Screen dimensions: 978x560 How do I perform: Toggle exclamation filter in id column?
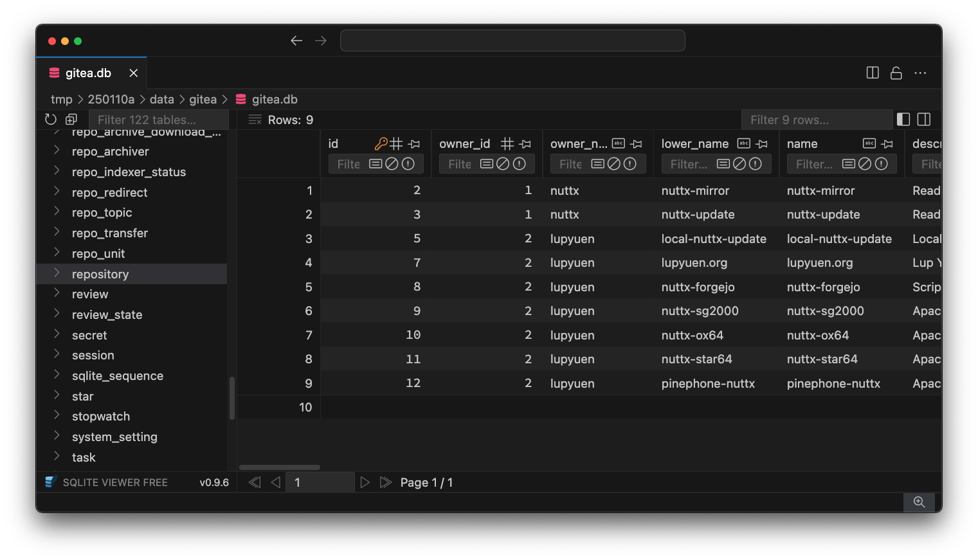point(408,164)
